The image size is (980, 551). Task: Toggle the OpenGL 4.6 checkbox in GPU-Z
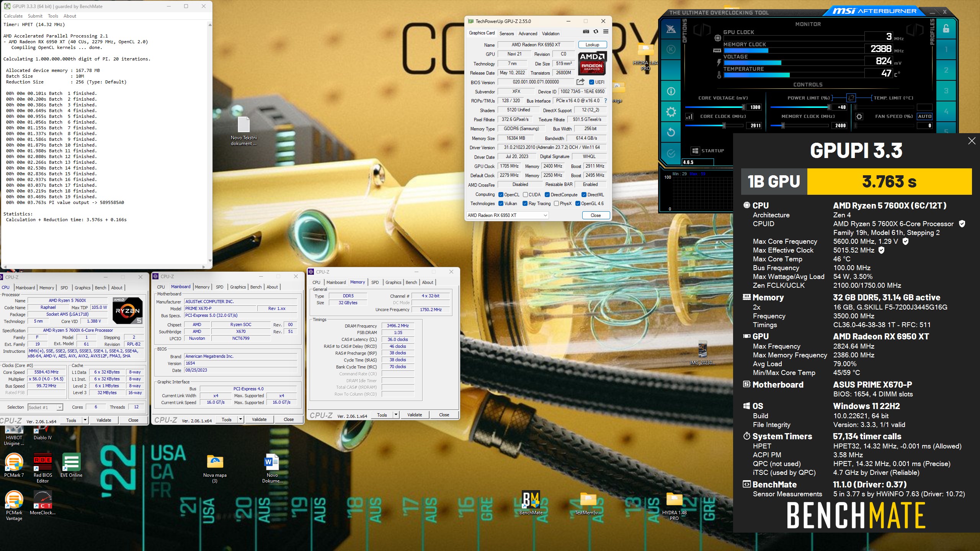(578, 204)
